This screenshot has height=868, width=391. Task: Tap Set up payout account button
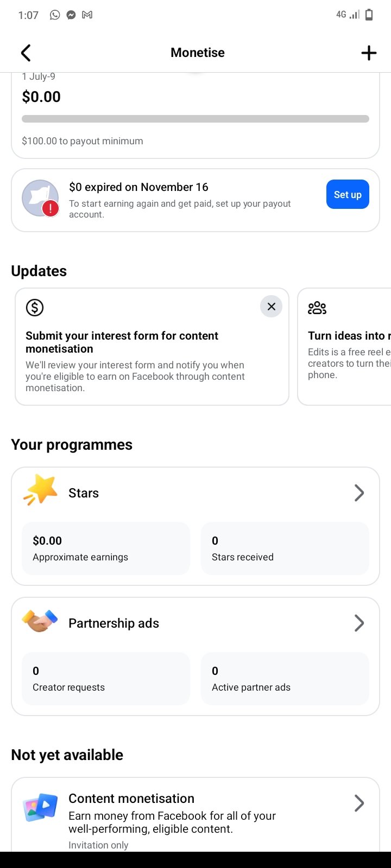348,195
